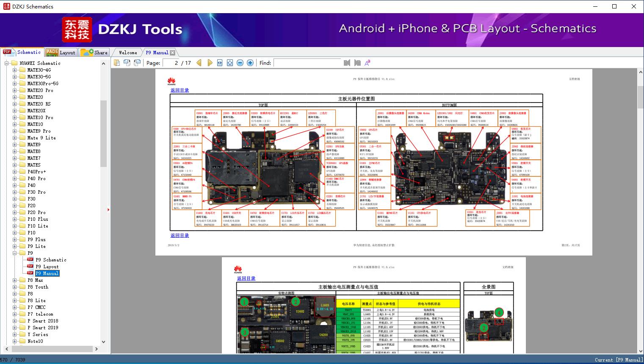Click the folder icon for P10 Lite

[x=22, y=226]
